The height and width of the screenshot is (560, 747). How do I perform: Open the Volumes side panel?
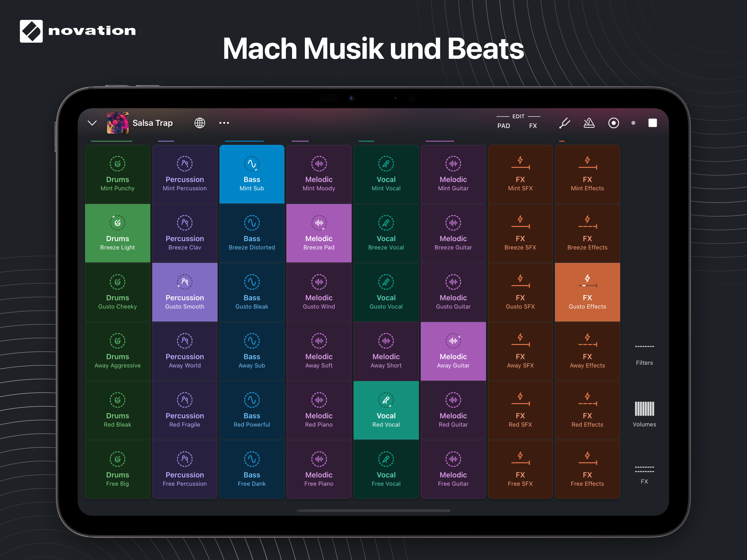point(644,414)
